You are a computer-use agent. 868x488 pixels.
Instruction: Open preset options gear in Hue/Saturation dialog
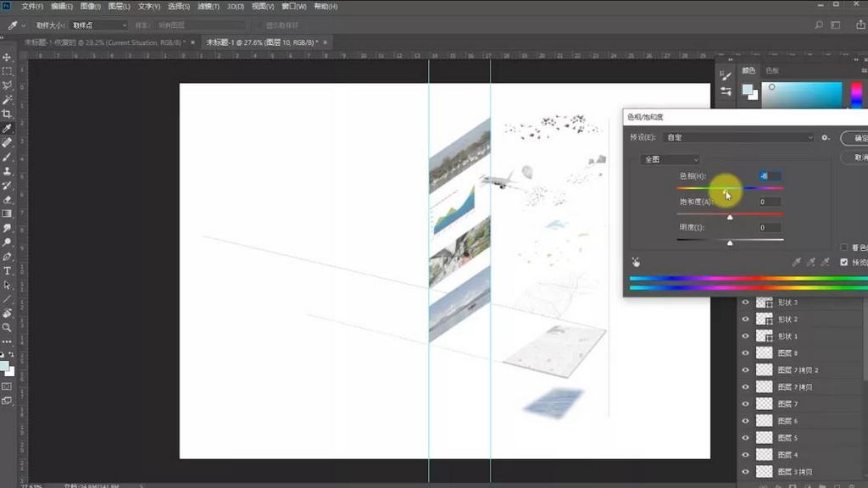tap(825, 137)
